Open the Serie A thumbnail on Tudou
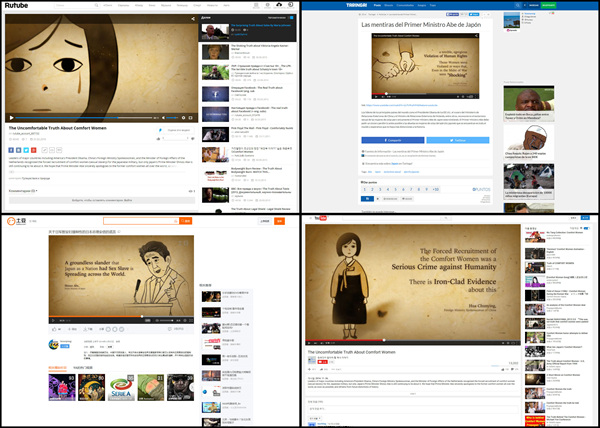This screenshot has height=428, width=600. click(121, 387)
